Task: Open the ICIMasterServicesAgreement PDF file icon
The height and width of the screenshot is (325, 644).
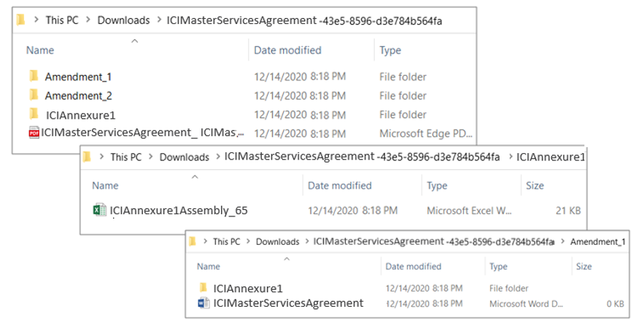Action: pos(34,133)
